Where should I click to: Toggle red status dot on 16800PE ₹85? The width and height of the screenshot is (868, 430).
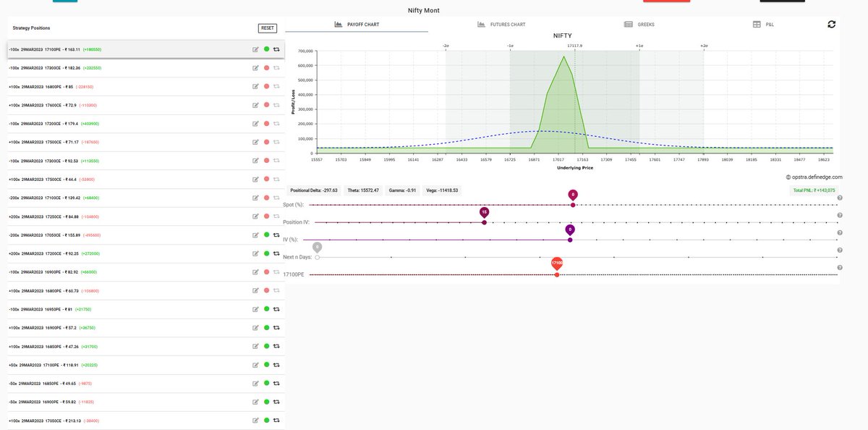(x=266, y=86)
